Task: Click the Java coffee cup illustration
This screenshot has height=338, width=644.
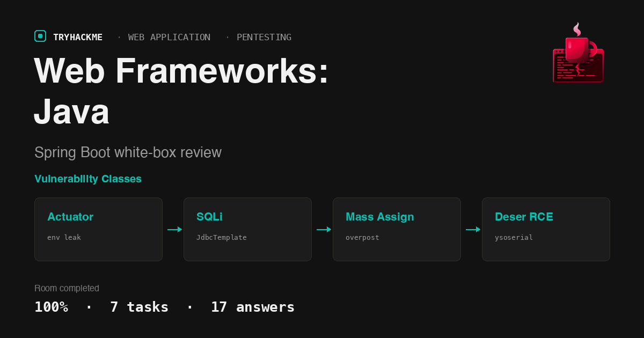Action: [x=579, y=53]
